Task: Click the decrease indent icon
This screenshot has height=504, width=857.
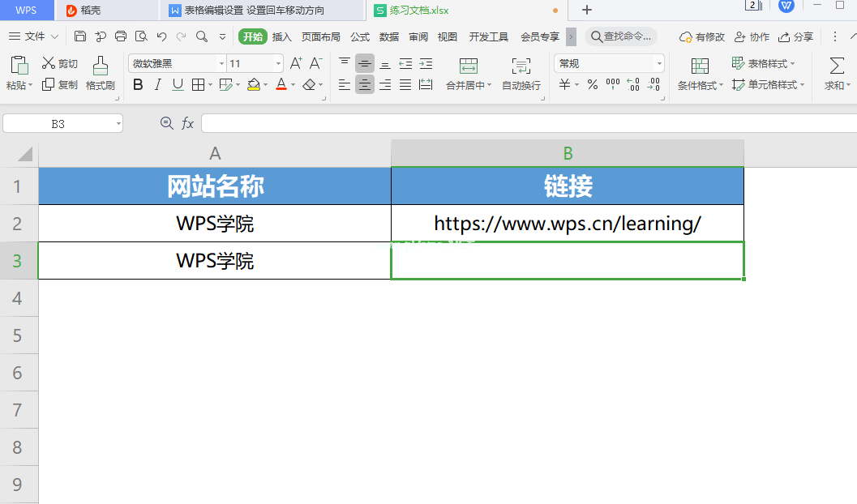Action: point(405,64)
